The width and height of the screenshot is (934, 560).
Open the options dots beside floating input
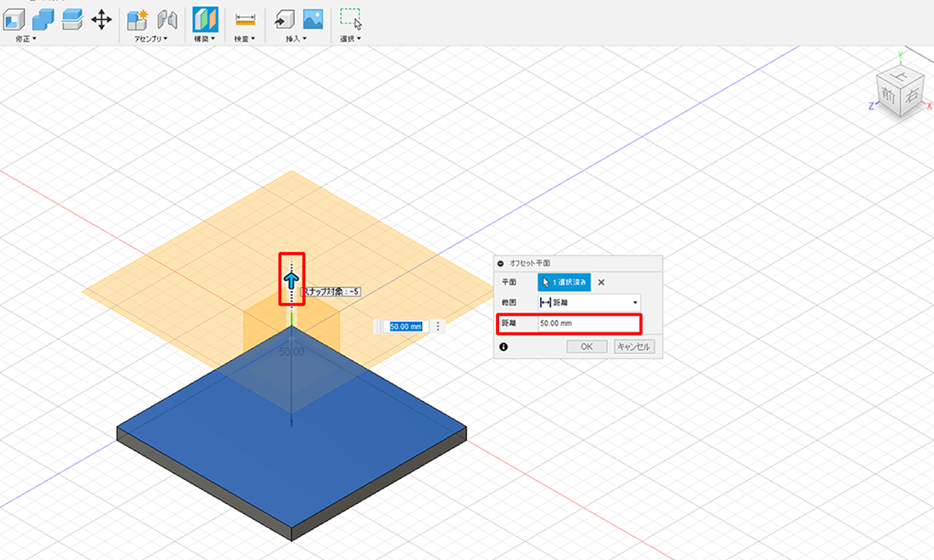(437, 327)
